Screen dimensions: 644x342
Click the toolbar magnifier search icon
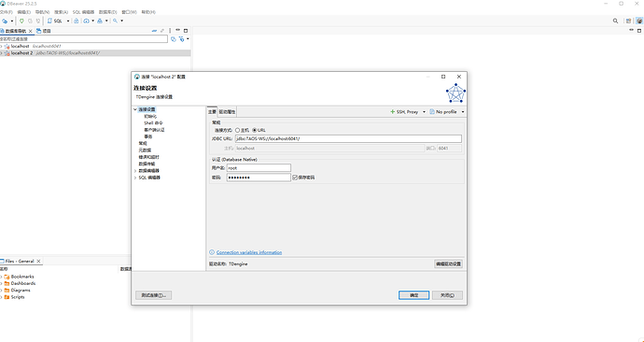click(x=116, y=21)
